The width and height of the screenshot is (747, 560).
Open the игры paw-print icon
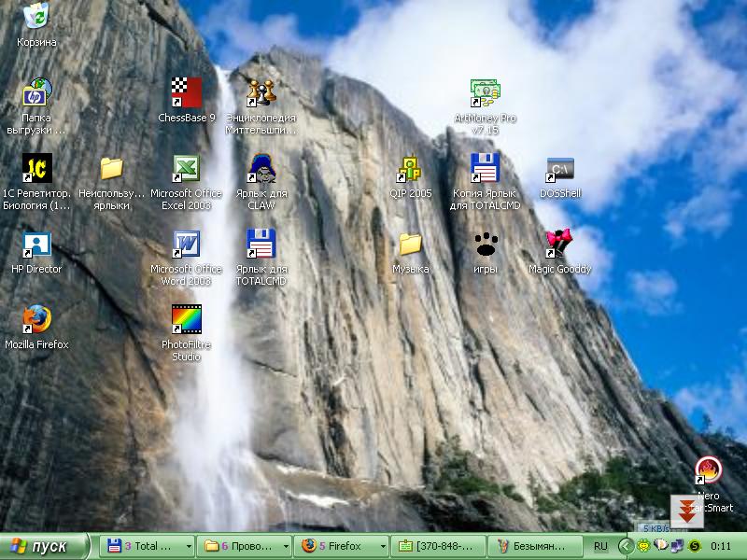click(486, 244)
